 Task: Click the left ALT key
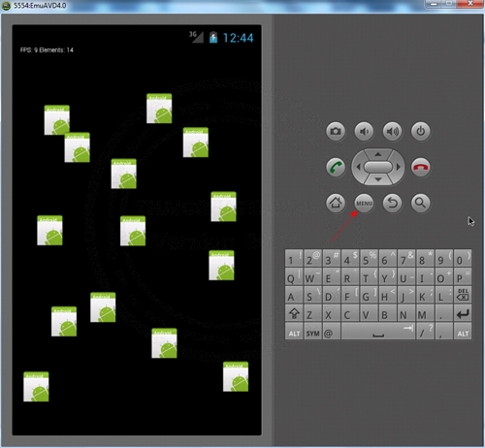tap(294, 332)
